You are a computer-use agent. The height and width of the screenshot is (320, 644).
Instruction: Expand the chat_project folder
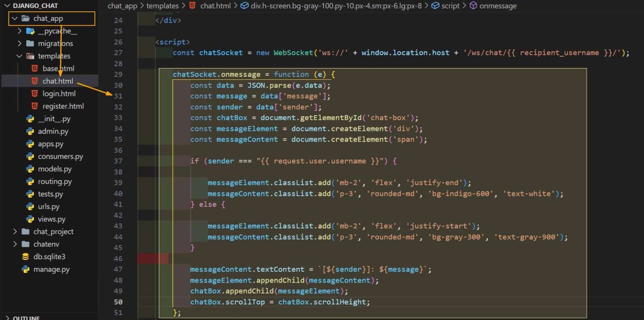coord(14,232)
